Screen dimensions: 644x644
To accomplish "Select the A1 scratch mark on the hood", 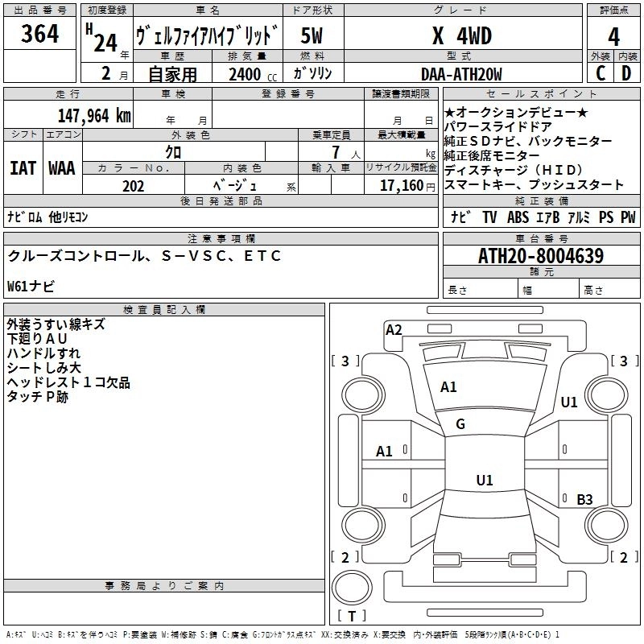I will pos(448,387).
